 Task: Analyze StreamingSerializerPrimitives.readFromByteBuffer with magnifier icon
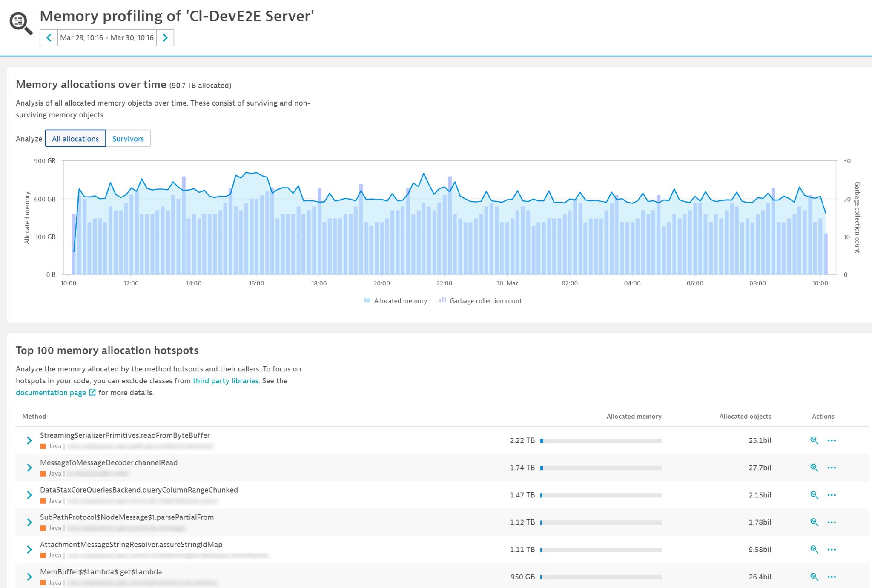[814, 440]
